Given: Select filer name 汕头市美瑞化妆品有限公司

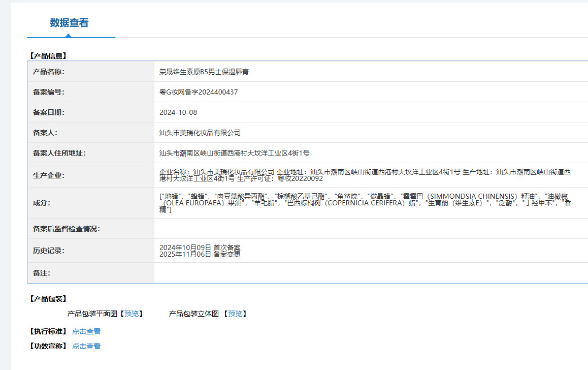Looking at the screenshot, I should tap(200, 133).
